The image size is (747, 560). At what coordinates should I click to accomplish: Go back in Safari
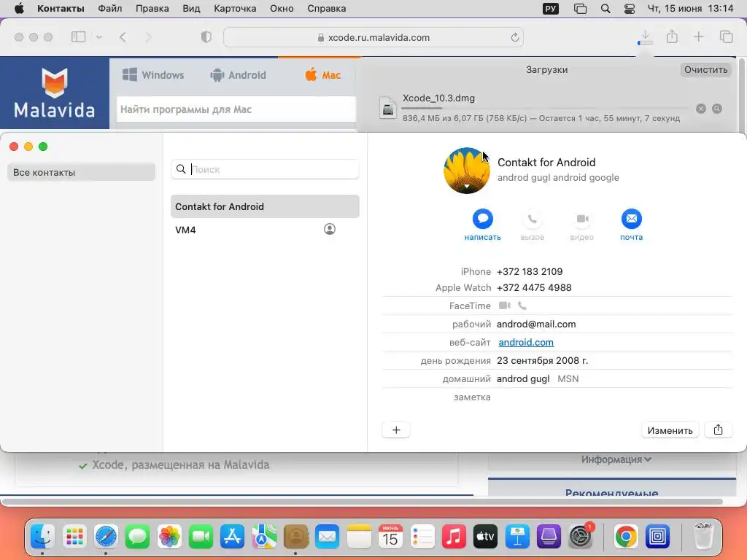(x=123, y=37)
